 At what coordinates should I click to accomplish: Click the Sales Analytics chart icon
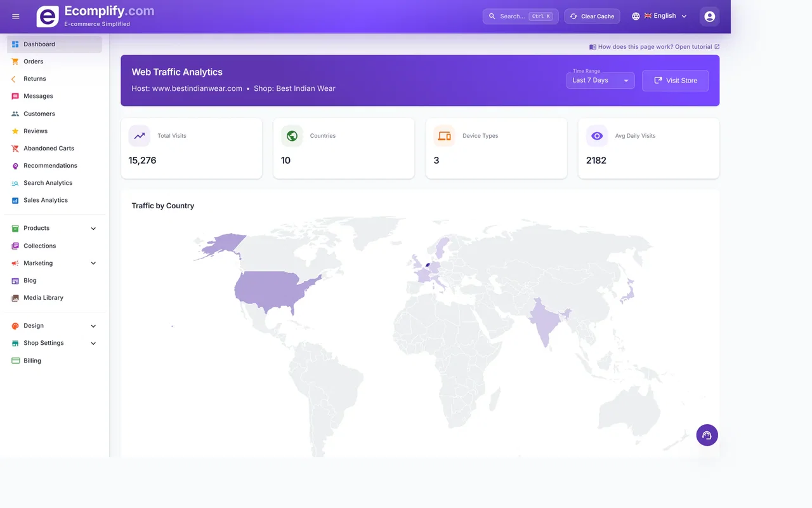click(x=15, y=201)
